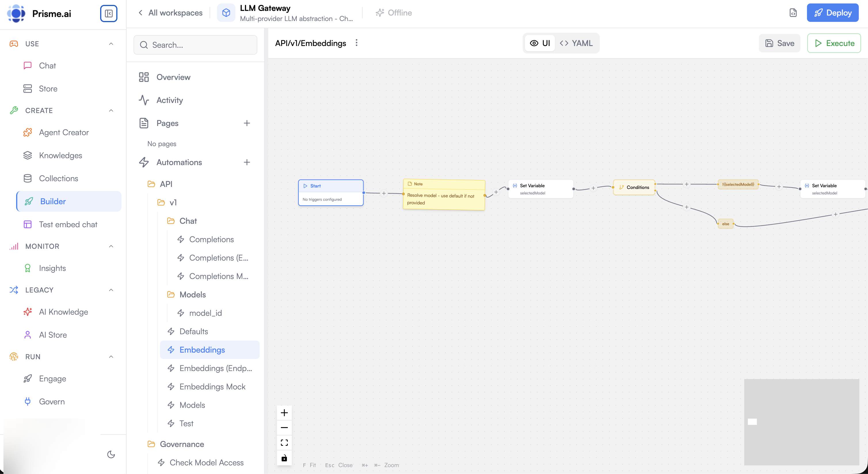
Task: Fit the canvas view to screen
Action: pos(284,443)
